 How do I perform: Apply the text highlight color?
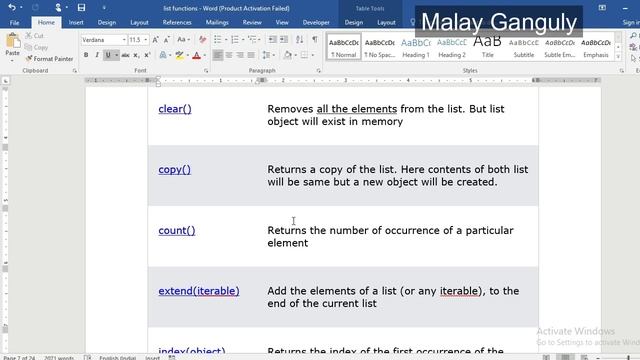179,55
